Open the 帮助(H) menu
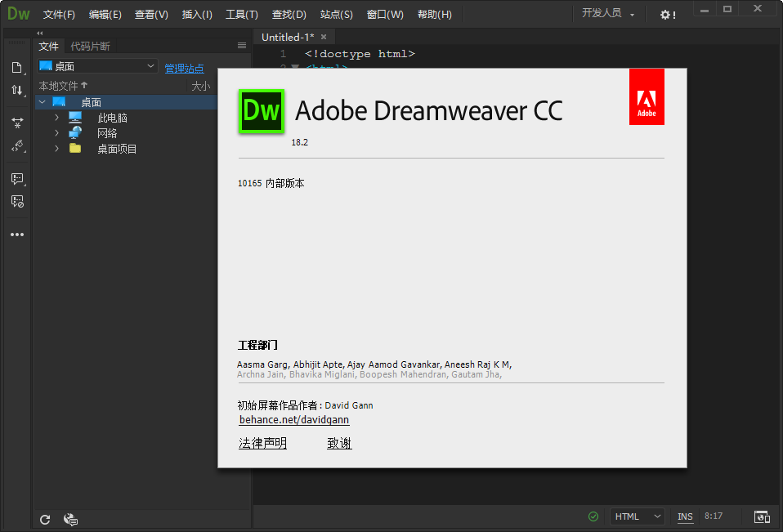 pyautogui.click(x=435, y=15)
